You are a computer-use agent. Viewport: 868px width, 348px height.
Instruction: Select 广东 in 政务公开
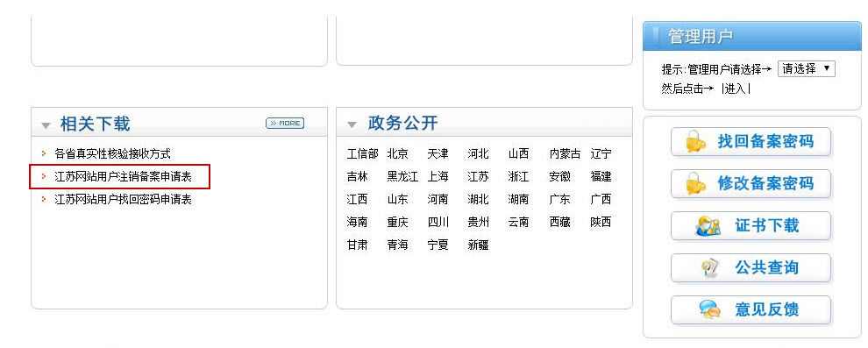[559, 199]
